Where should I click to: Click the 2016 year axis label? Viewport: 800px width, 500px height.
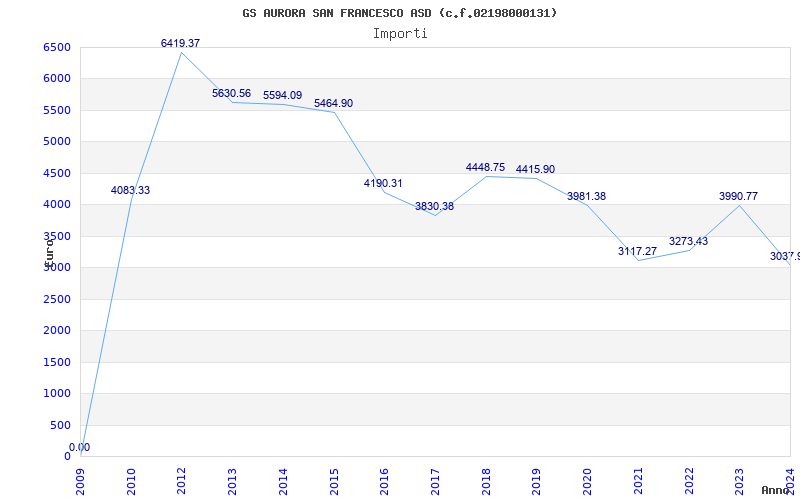coord(385,482)
